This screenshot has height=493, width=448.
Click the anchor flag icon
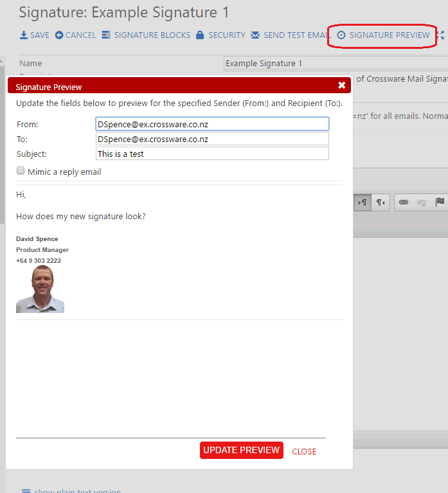point(440,202)
